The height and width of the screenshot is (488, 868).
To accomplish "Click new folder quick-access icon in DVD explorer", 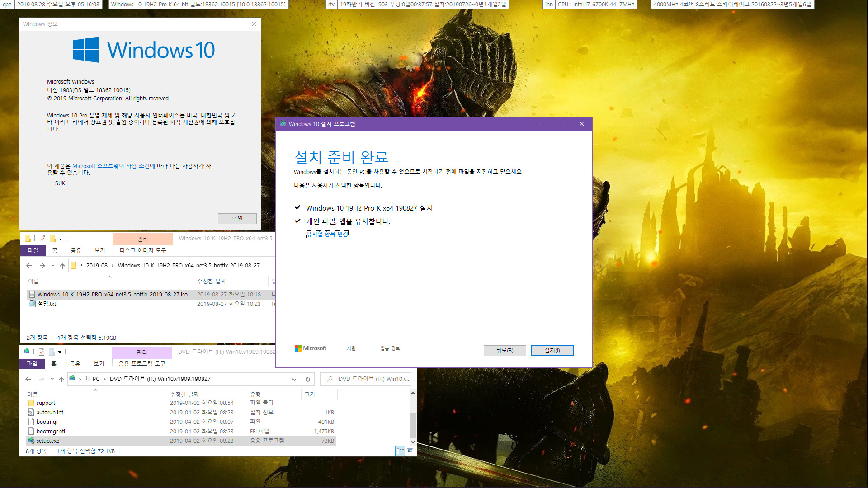I will tap(52, 352).
